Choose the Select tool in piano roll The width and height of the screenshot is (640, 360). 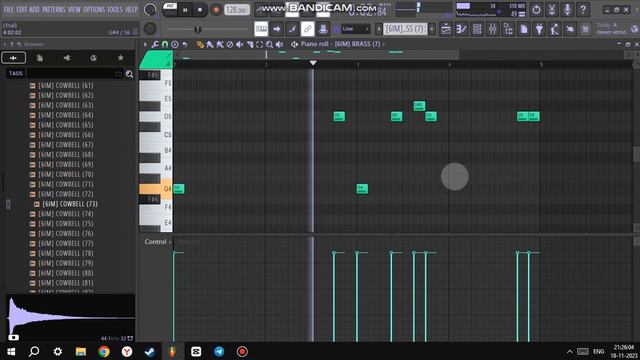(x=259, y=44)
